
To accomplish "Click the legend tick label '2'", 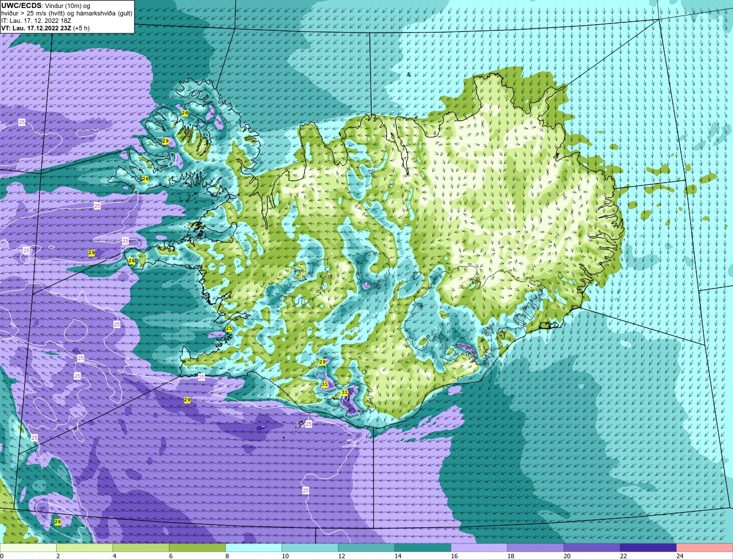I will [x=58, y=556].
